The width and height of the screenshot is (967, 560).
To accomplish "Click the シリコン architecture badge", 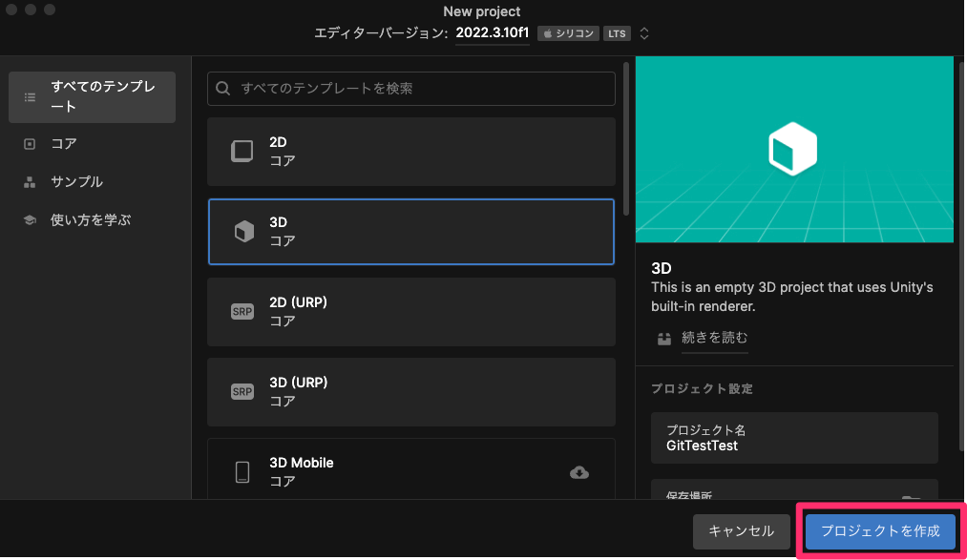I will pyautogui.click(x=568, y=33).
